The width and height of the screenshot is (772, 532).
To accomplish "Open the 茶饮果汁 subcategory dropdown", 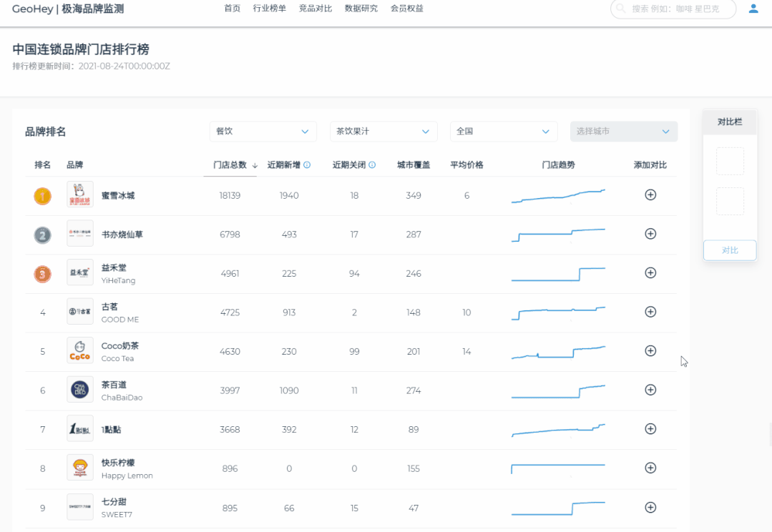I will (383, 132).
